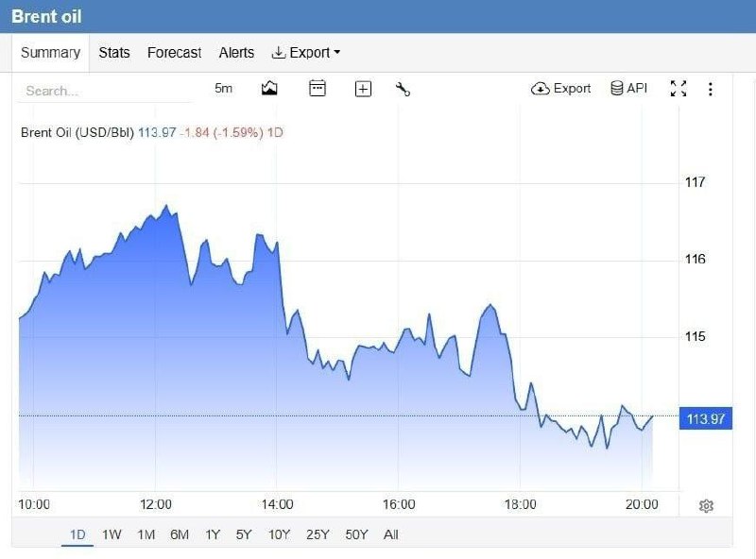Image resolution: width=756 pixels, height=559 pixels.
Task: Select the 1W time range
Action: tap(112, 534)
